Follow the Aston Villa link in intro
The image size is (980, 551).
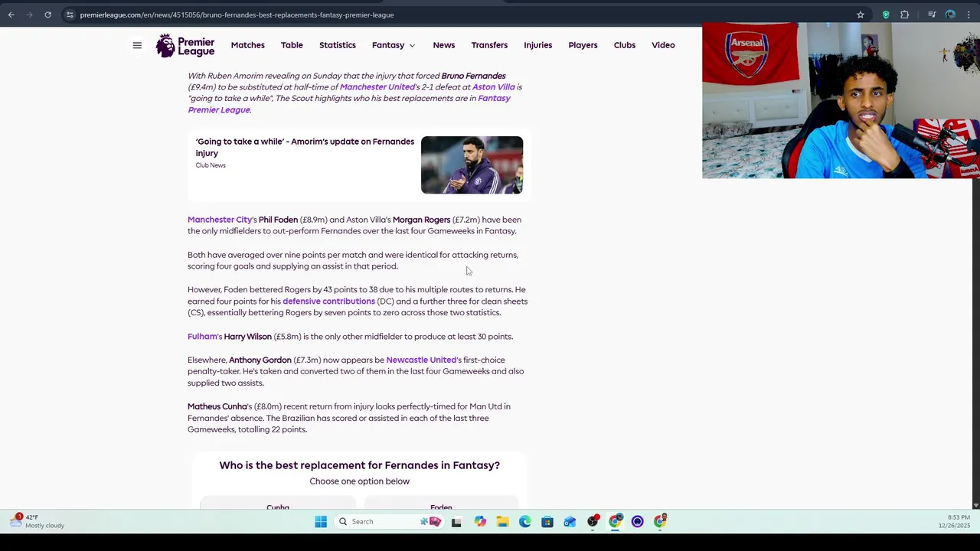[x=493, y=87]
